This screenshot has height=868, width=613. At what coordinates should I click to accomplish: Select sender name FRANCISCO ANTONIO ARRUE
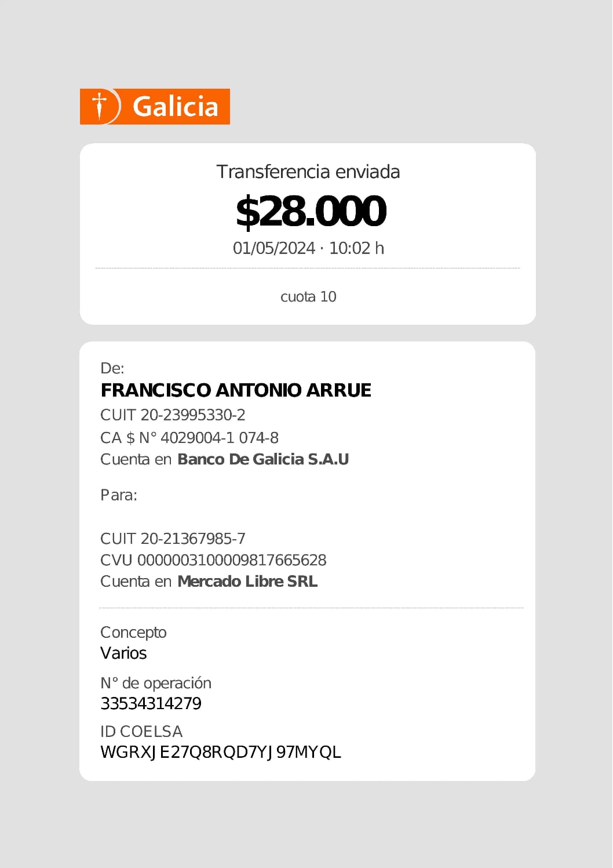[236, 390]
